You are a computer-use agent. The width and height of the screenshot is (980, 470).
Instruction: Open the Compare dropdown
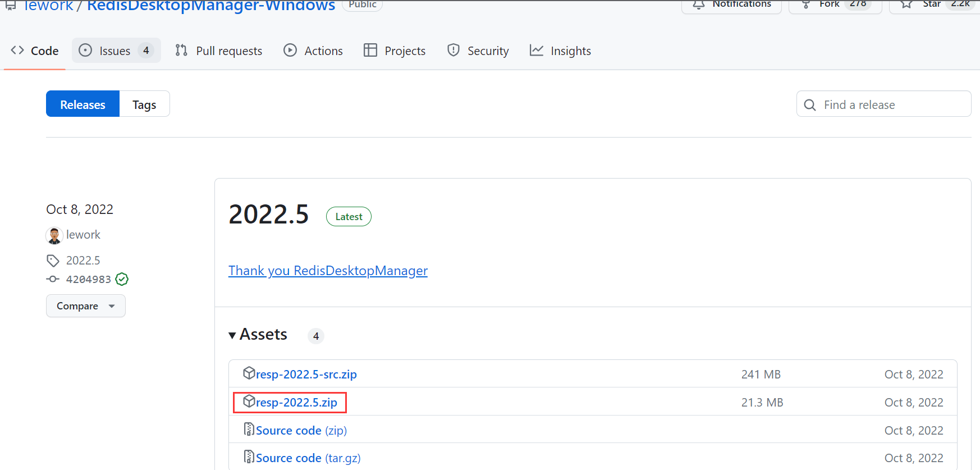point(86,306)
